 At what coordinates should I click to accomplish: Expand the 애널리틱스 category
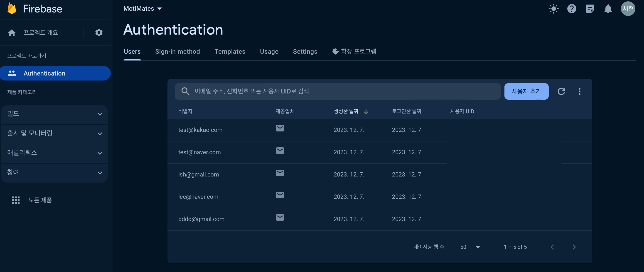(x=54, y=153)
